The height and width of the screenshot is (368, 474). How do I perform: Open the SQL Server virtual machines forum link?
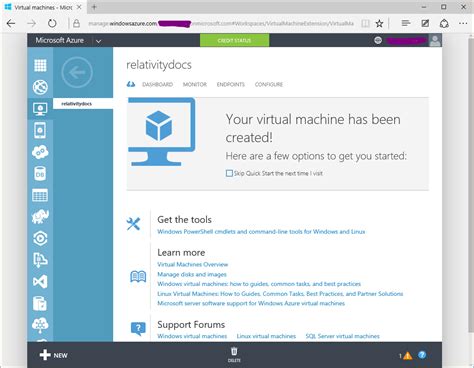(x=343, y=336)
